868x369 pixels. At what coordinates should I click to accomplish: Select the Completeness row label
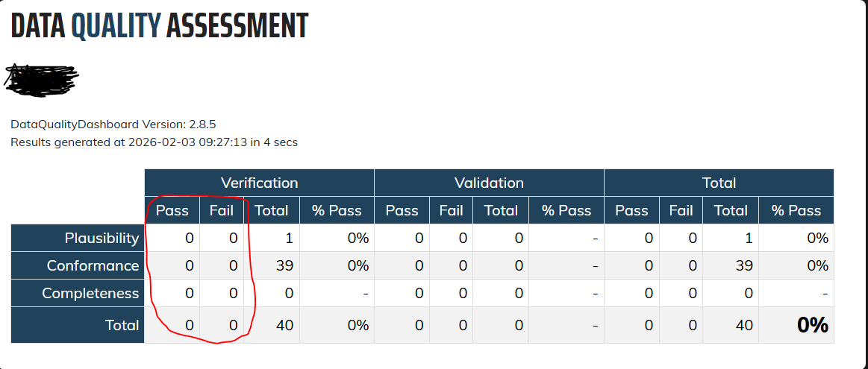click(90, 293)
